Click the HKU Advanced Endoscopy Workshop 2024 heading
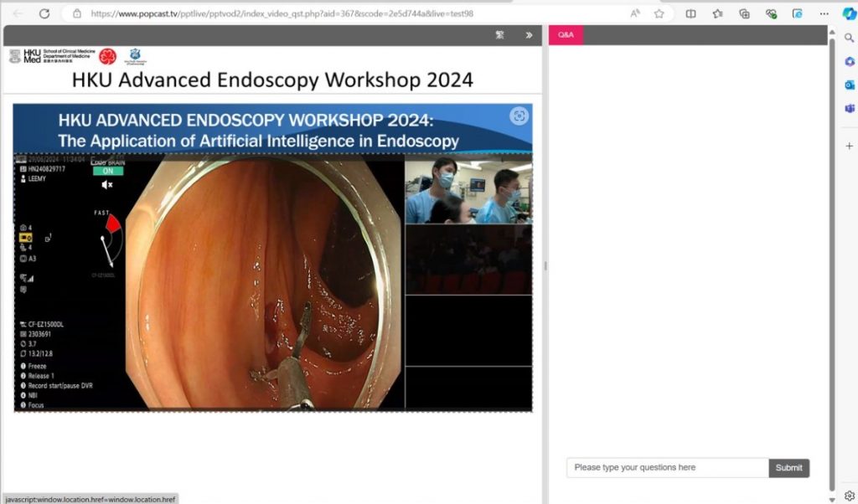 (272, 80)
